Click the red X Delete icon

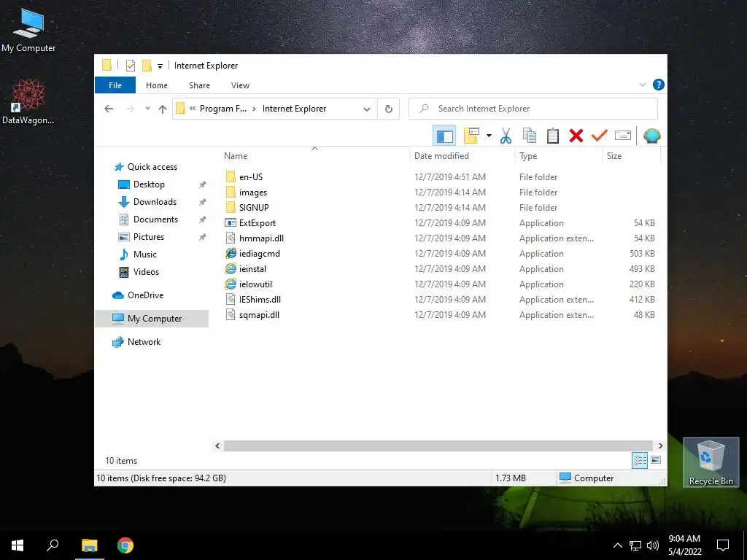(576, 136)
